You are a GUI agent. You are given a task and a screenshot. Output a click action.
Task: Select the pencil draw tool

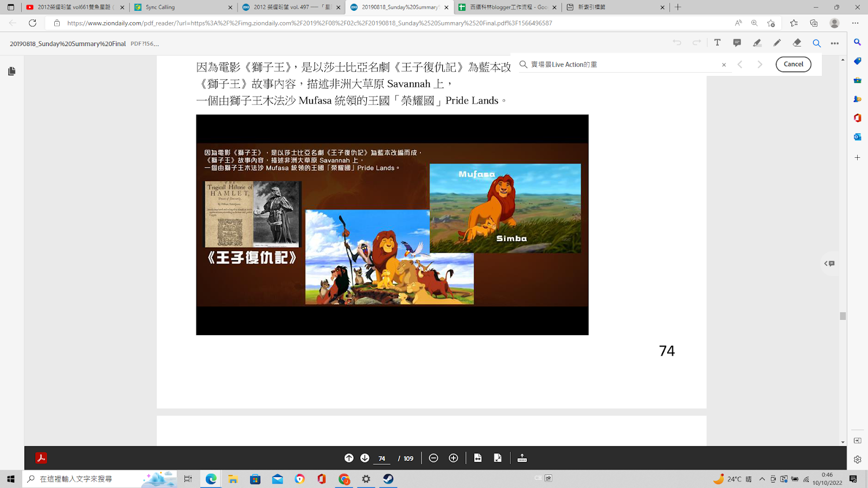coord(777,43)
